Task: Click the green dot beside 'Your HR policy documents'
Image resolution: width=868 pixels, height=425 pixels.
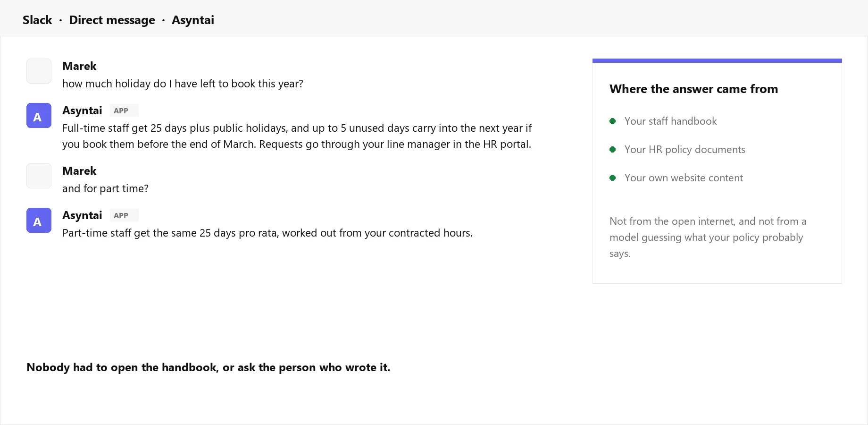Action: pos(613,149)
